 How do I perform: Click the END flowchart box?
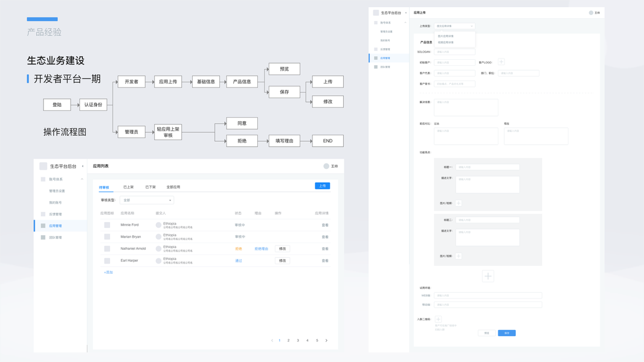coord(328,141)
